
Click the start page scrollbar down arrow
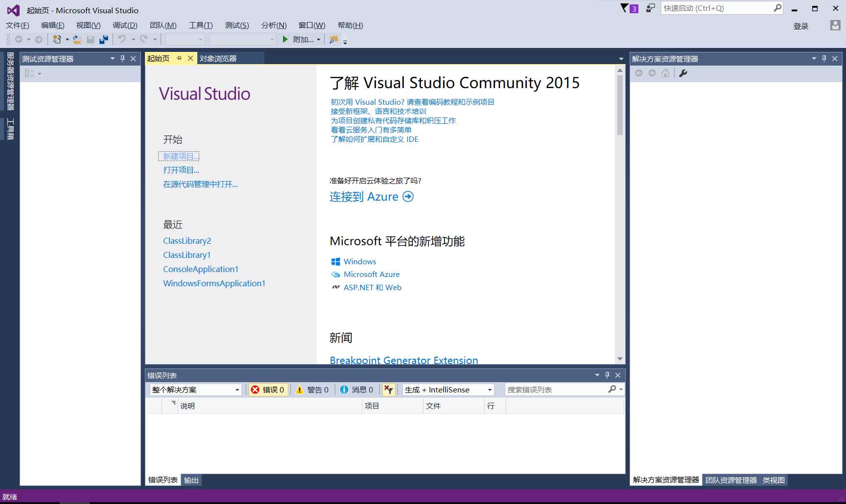620,359
